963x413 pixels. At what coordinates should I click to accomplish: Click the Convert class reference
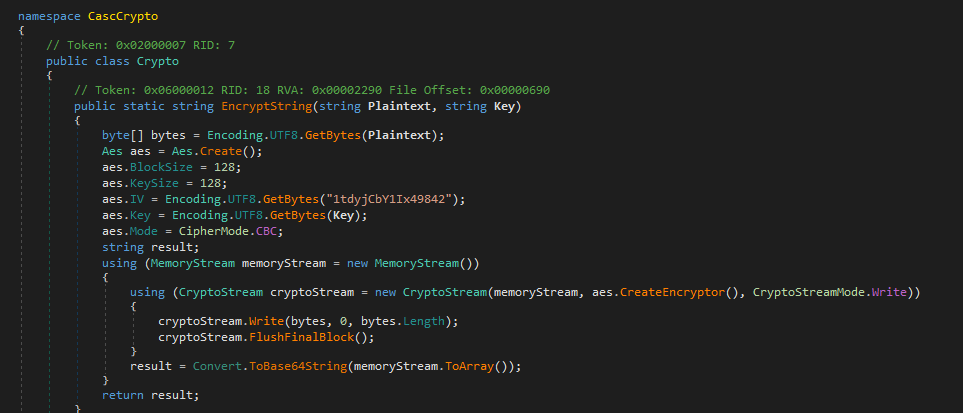coord(215,366)
